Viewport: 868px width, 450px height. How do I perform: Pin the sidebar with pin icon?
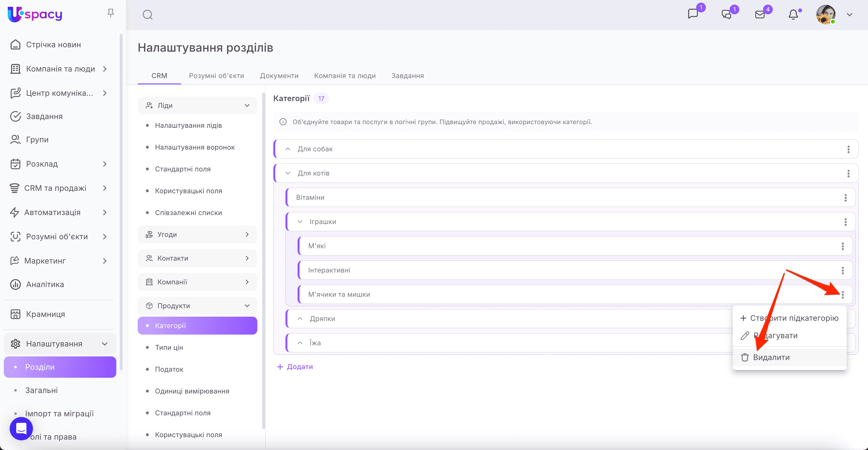coord(110,13)
